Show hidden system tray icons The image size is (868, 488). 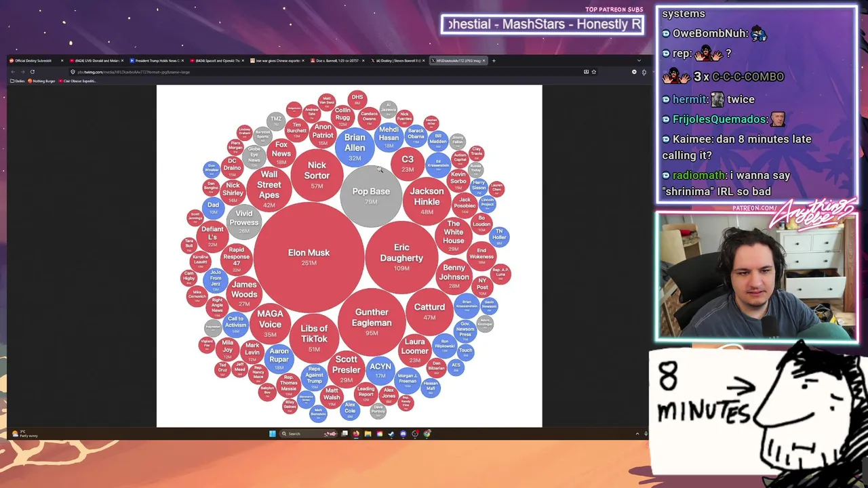pos(637,434)
